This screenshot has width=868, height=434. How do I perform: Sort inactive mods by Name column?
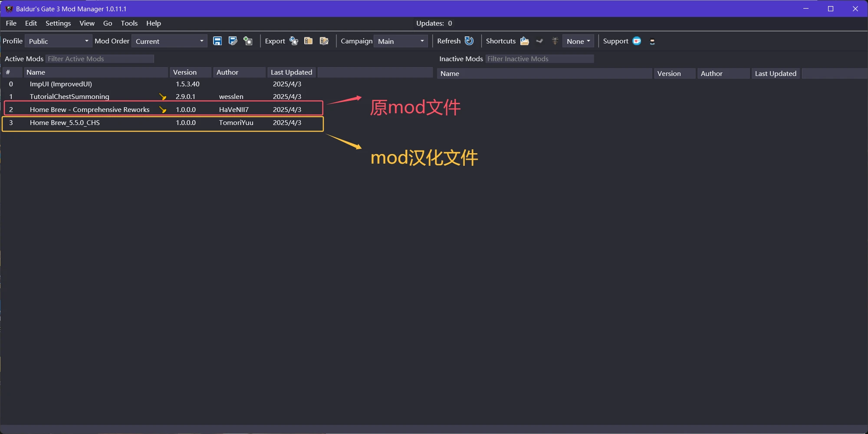click(x=545, y=74)
